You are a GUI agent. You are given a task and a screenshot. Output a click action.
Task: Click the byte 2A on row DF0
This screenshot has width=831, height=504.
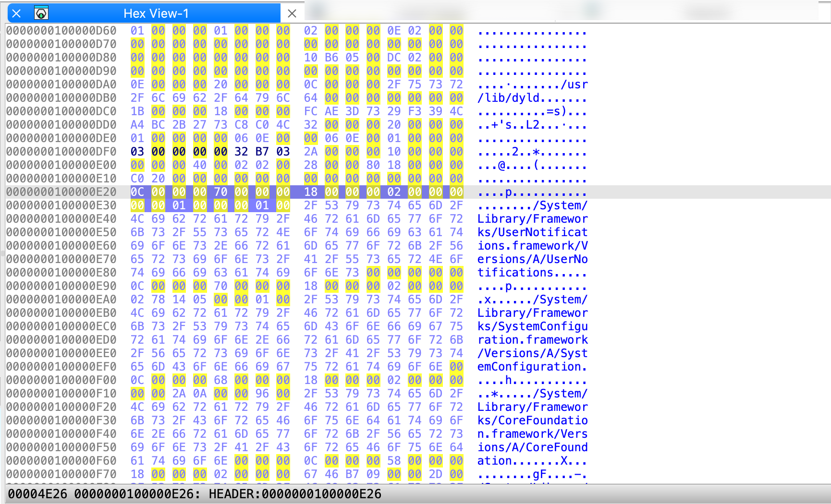312,151
